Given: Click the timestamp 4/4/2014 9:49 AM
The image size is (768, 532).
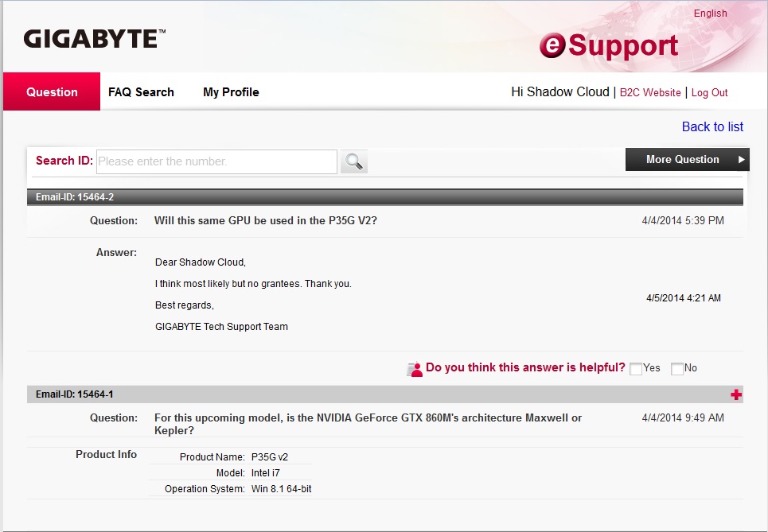Looking at the screenshot, I should point(683,418).
